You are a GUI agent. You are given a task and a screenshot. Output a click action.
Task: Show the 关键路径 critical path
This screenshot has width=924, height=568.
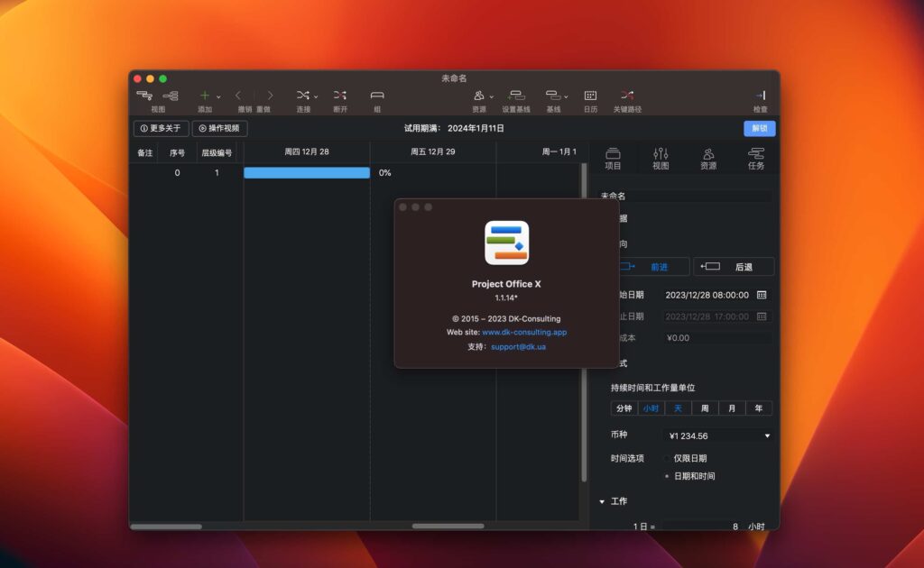coord(627,95)
